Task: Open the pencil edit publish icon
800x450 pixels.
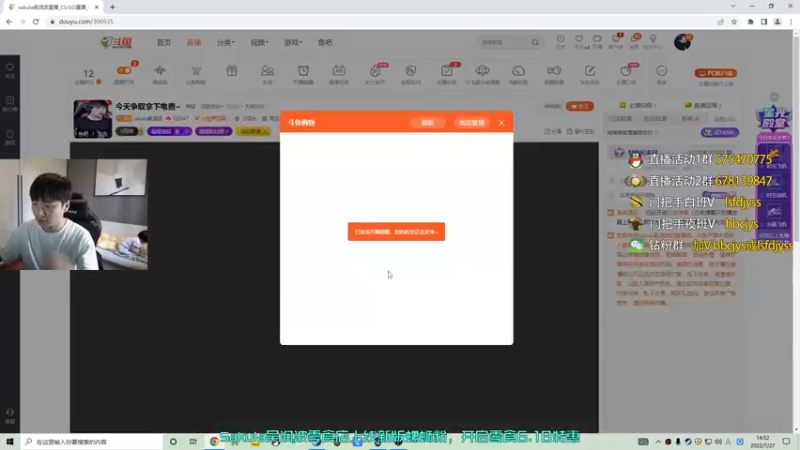Action: [590, 73]
